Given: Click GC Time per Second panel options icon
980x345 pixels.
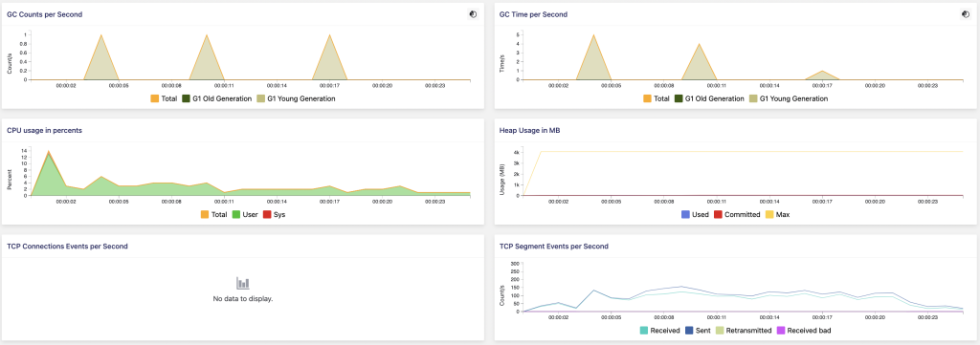Looking at the screenshot, I should coord(966,13).
